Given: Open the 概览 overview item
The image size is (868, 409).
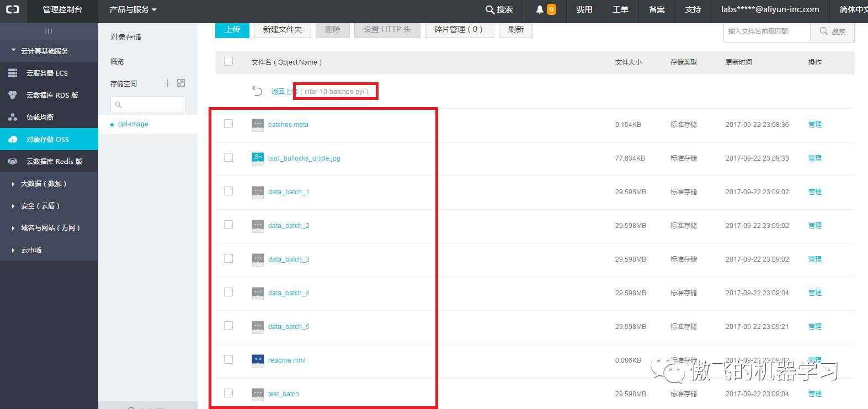Looking at the screenshot, I should click(117, 62).
